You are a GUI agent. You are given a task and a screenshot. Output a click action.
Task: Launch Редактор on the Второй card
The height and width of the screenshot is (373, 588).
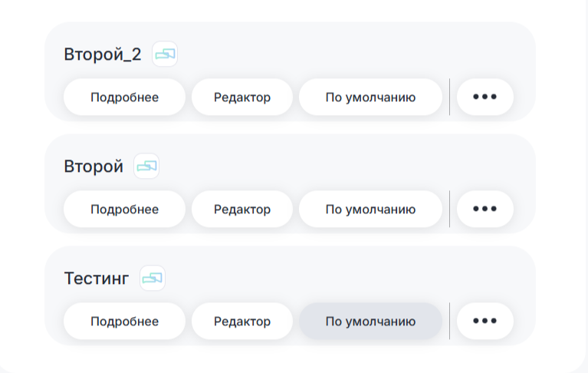241,210
